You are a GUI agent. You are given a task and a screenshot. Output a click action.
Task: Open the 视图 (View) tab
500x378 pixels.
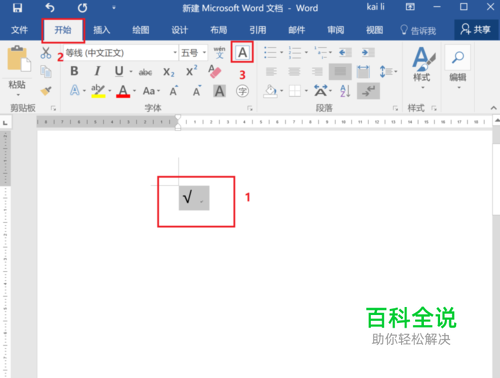(x=375, y=30)
